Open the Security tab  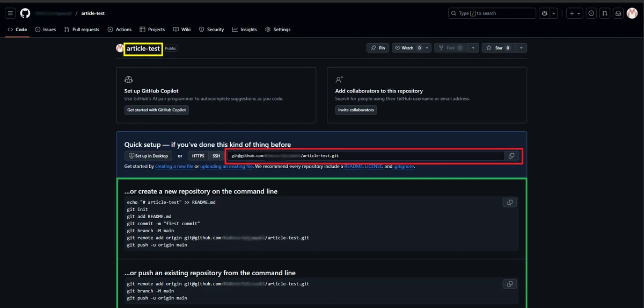point(211,30)
